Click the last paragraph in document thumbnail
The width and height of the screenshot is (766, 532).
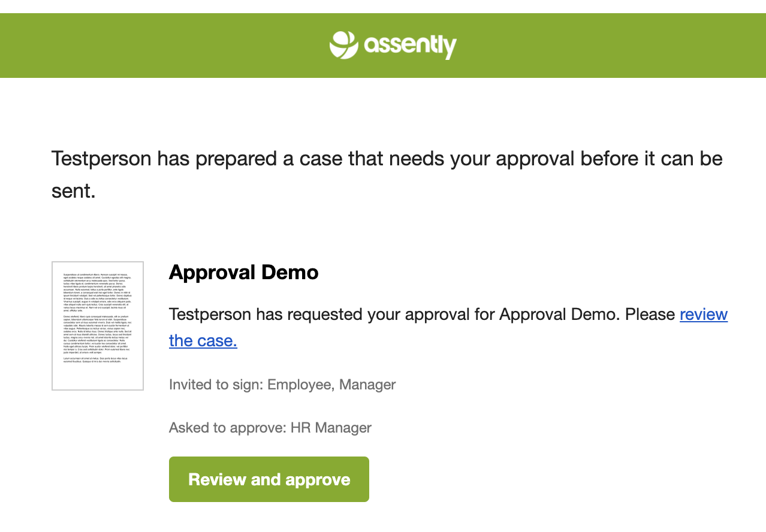[98, 359]
